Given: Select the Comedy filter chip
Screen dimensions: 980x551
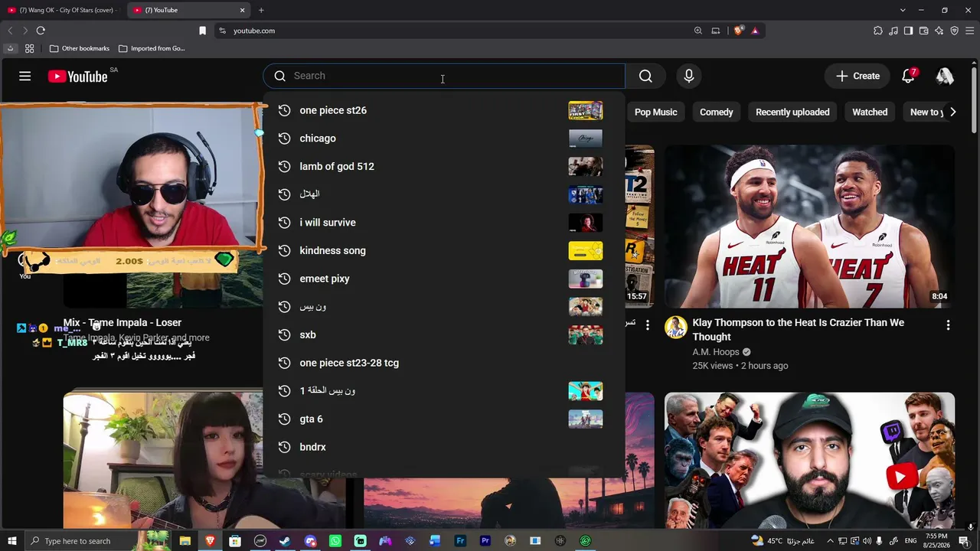Looking at the screenshot, I should coord(717,112).
